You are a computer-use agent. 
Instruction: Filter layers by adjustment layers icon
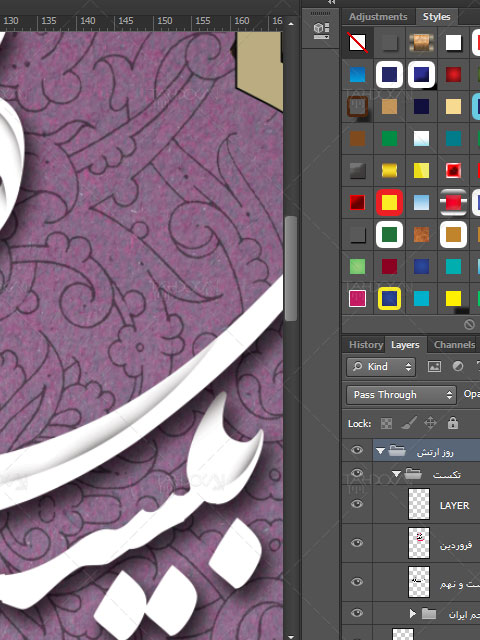click(458, 367)
